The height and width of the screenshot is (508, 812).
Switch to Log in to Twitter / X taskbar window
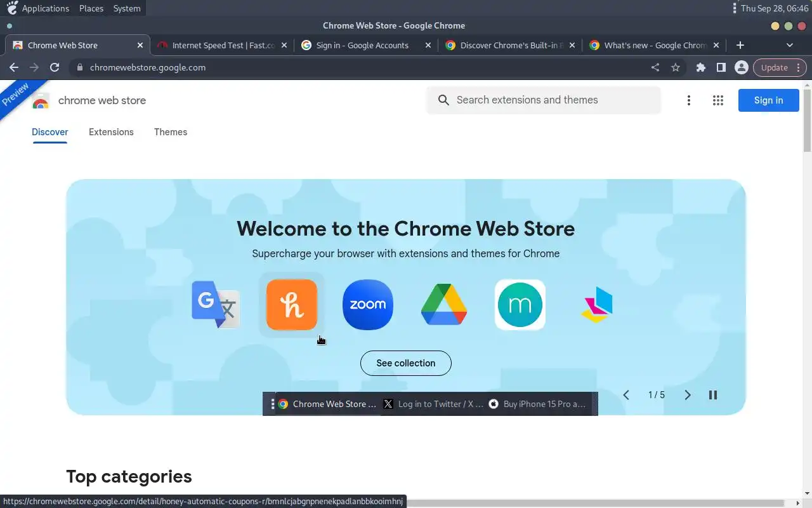pos(434,404)
